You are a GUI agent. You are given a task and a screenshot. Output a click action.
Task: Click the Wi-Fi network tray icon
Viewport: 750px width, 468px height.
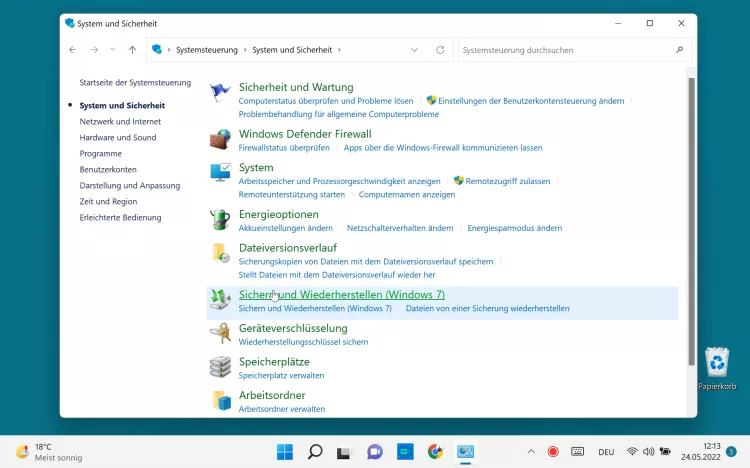(632, 452)
